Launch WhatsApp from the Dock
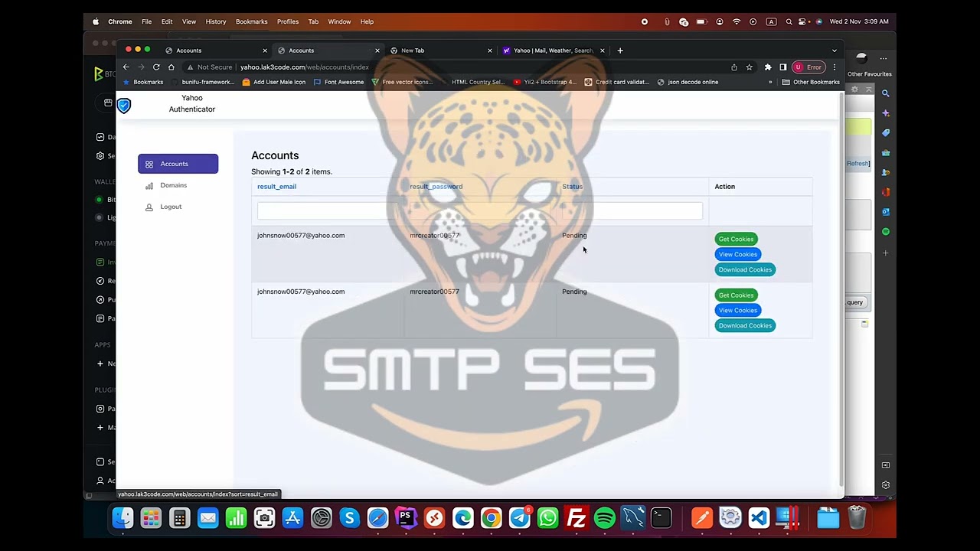 coord(547,518)
